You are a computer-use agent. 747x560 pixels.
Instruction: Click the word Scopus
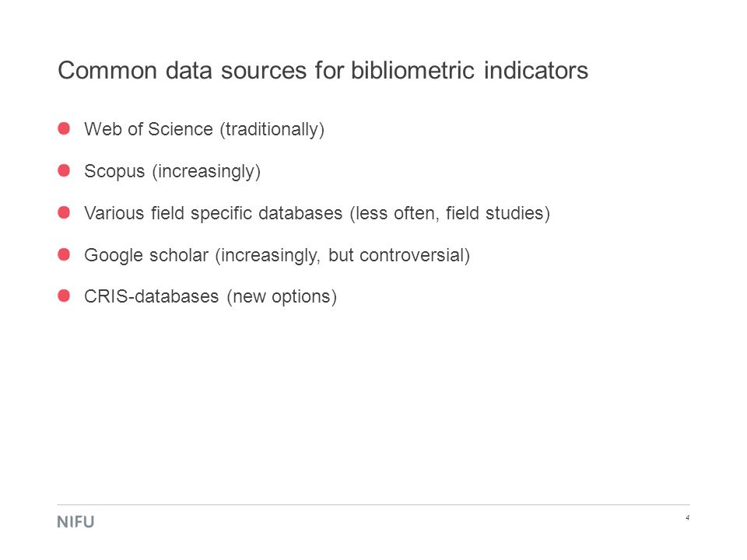point(114,172)
